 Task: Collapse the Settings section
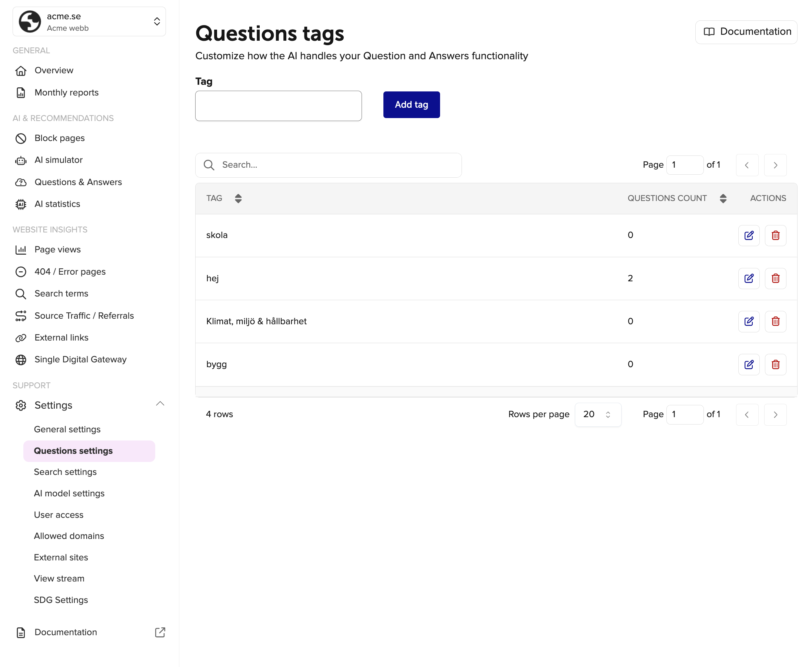coord(160,404)
